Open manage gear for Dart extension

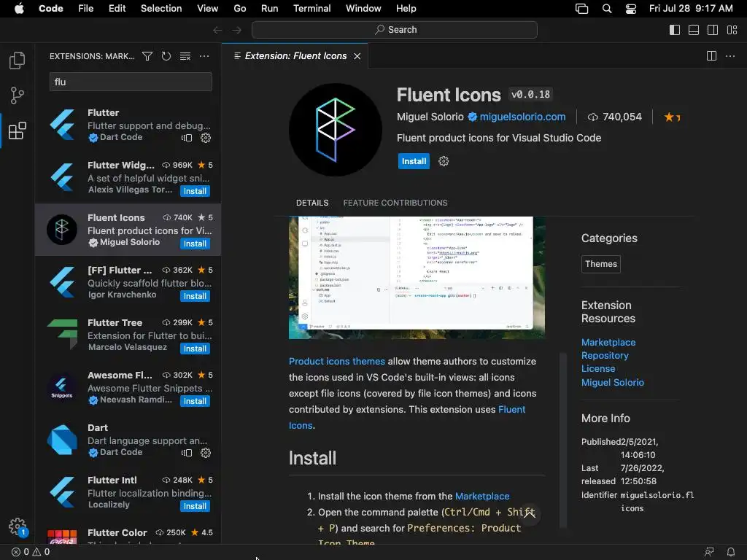click(x=206, y=452)
